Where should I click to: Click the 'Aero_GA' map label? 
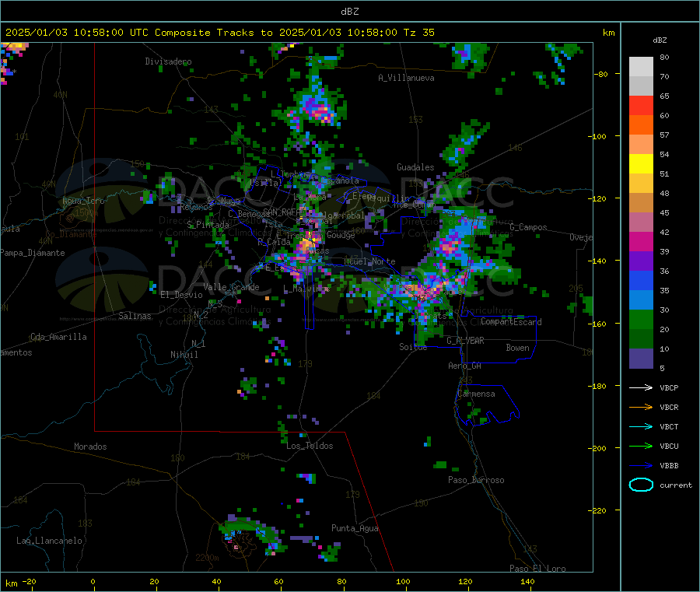[x=465, y=366]
